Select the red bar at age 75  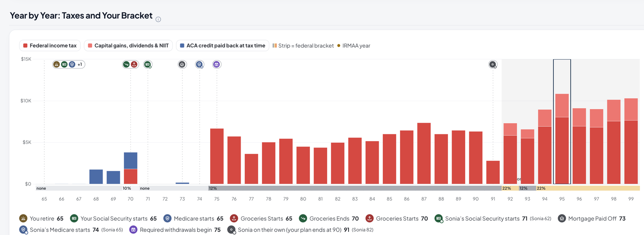point(217,156)
